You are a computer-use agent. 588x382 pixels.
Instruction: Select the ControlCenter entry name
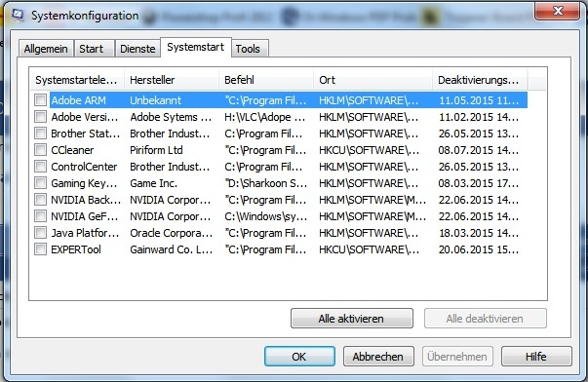(x=84, y=167)
